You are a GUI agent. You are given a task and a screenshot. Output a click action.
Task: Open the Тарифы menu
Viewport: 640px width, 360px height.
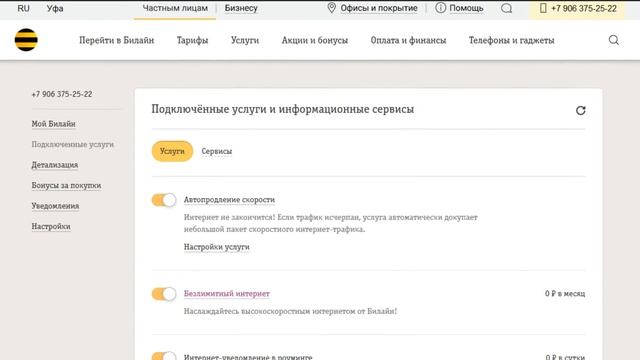[x=192, y=40]
